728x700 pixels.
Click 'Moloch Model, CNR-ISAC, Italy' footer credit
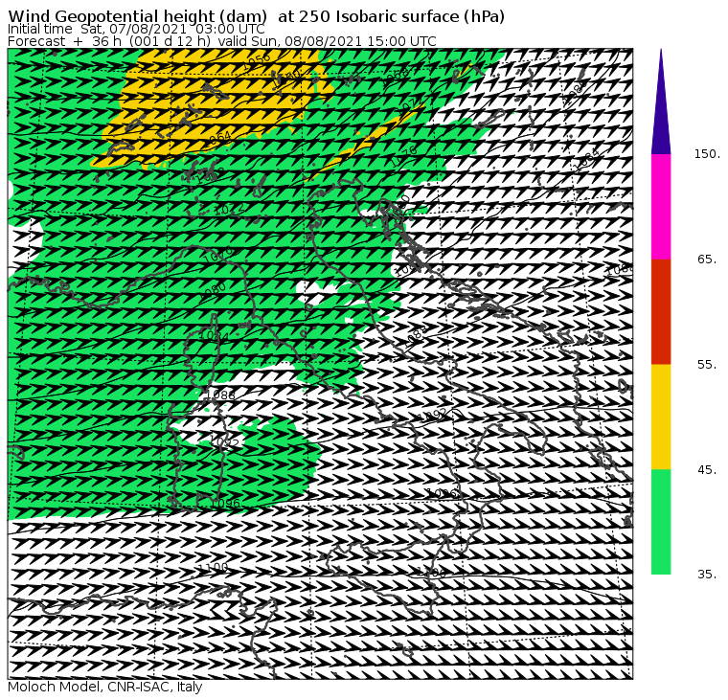click(105, 687)
